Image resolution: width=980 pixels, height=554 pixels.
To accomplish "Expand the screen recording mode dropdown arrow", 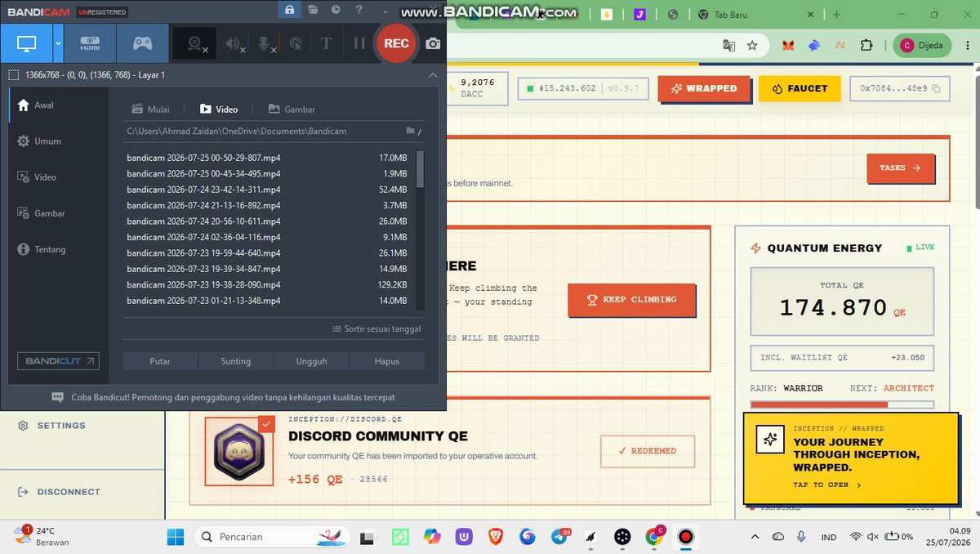I will 58,43.
